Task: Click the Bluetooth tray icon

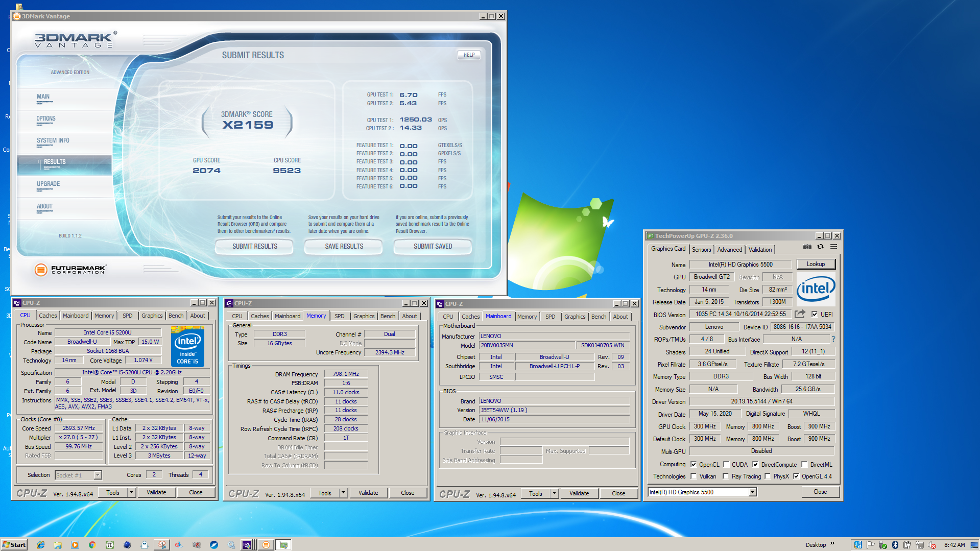Action: (895, 545)
